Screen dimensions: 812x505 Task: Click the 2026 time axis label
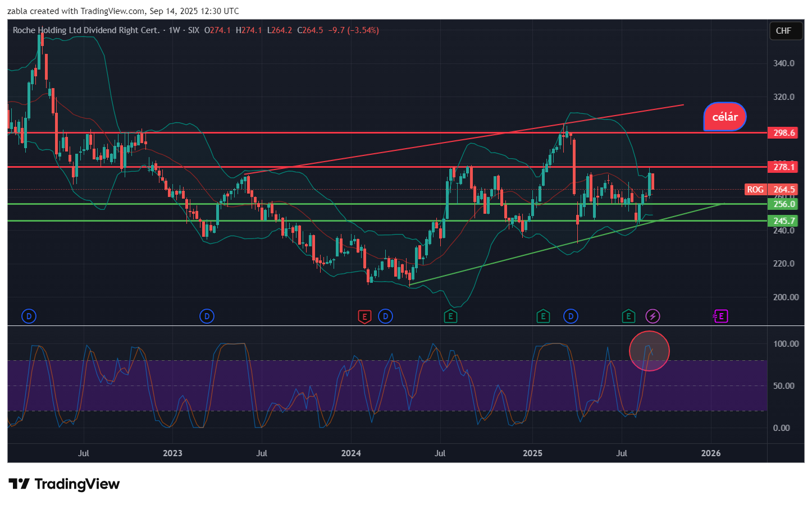tap(711, 453)
